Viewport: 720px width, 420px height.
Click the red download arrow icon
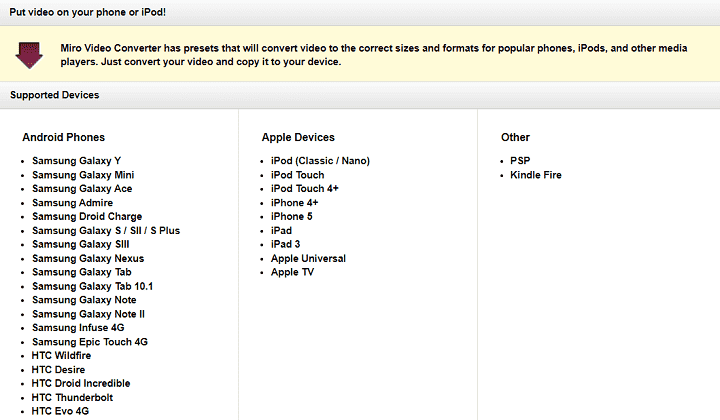(x=29, y=55)
